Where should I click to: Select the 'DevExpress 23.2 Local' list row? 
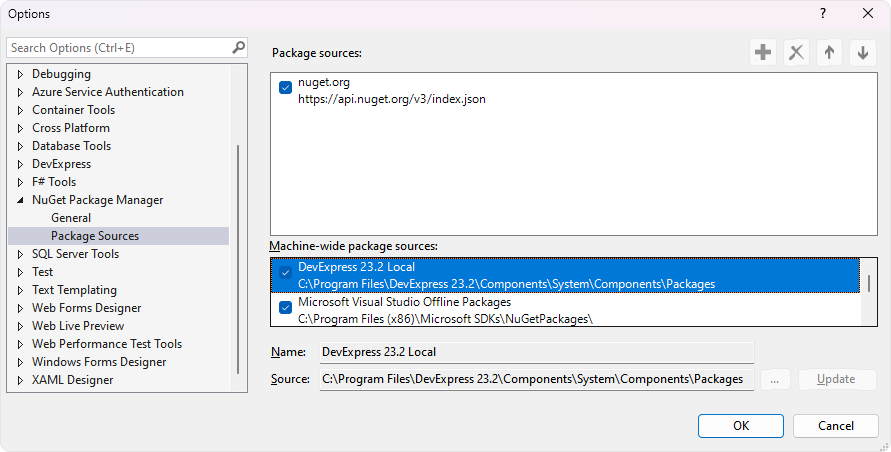pyautogui.click(x=565, y=275)
